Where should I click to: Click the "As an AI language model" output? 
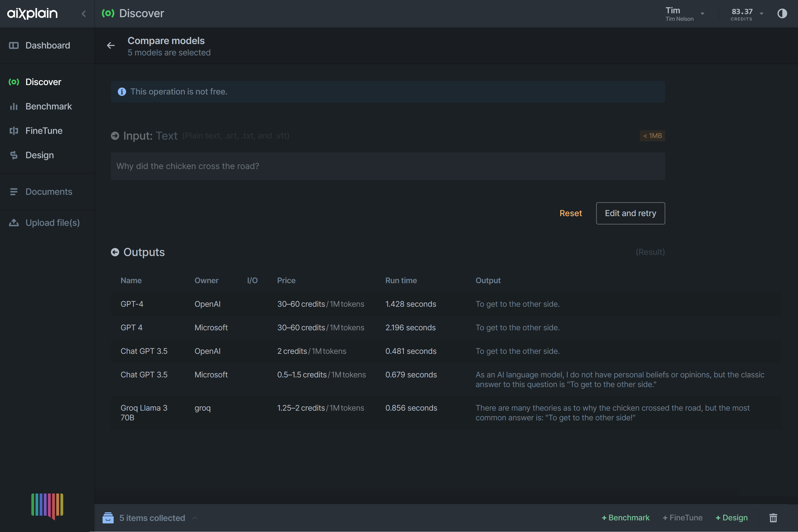point(620,380)
